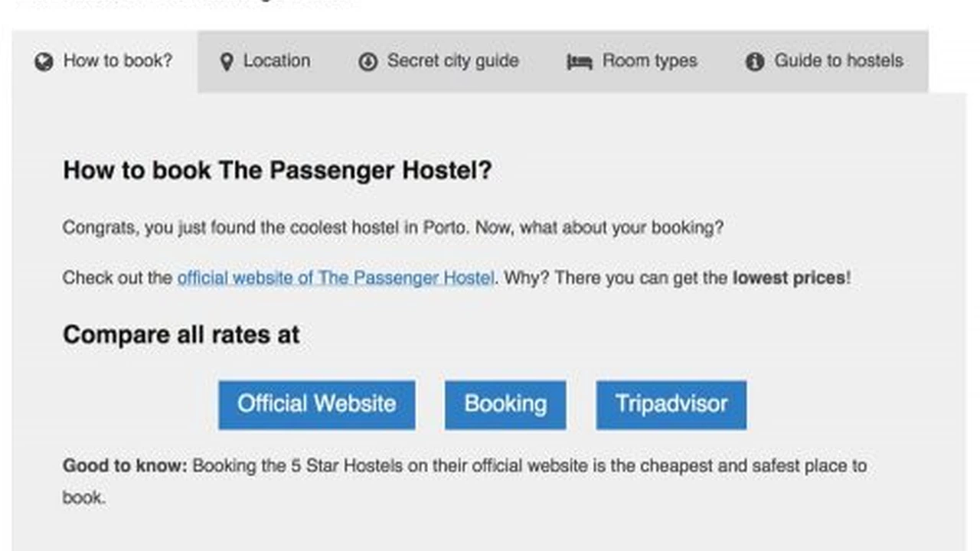Click the bold "Good to know:" label

tap(125, 466)
